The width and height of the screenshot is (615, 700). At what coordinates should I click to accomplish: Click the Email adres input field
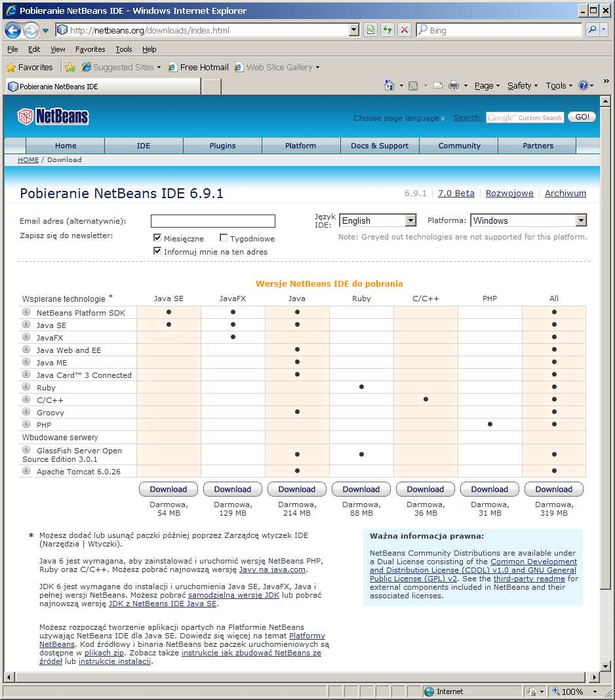213,221
